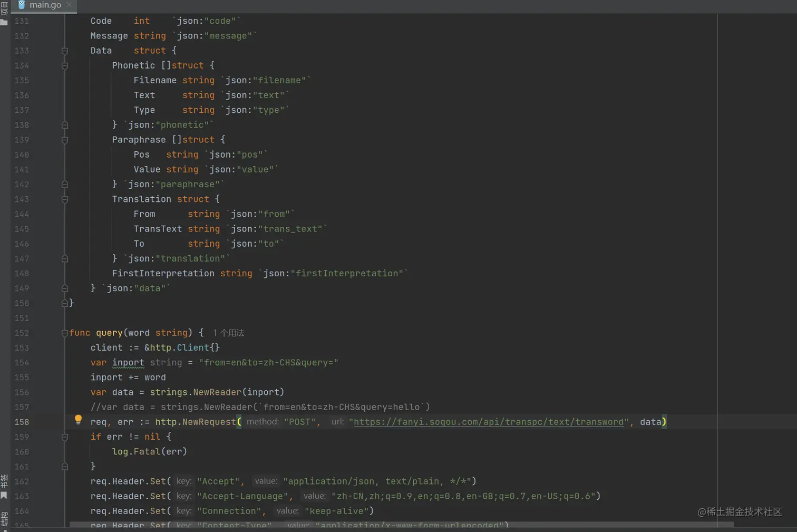Click the 'nil' keyword on line 159
The height and width of the screenshot is (532, 797).
[152, 437]
